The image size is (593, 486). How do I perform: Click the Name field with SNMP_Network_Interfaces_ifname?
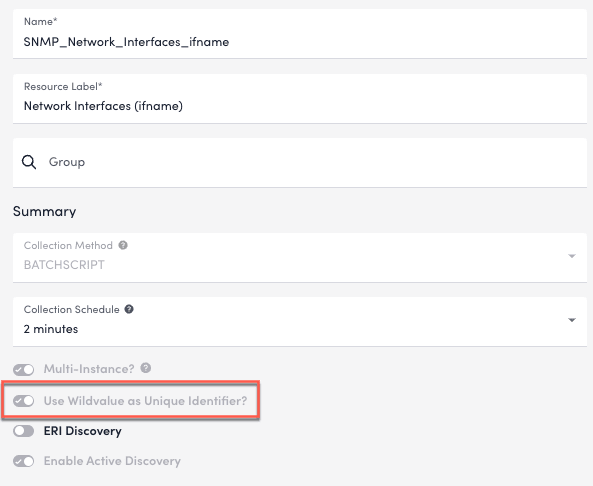pyautogui.click(x=300, y=34)
